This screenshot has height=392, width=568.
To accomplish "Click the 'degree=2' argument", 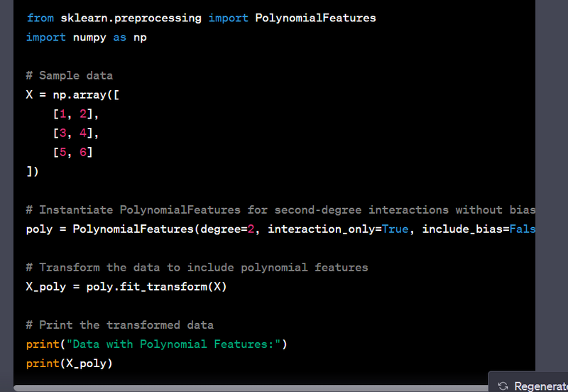I will [227, 229].
